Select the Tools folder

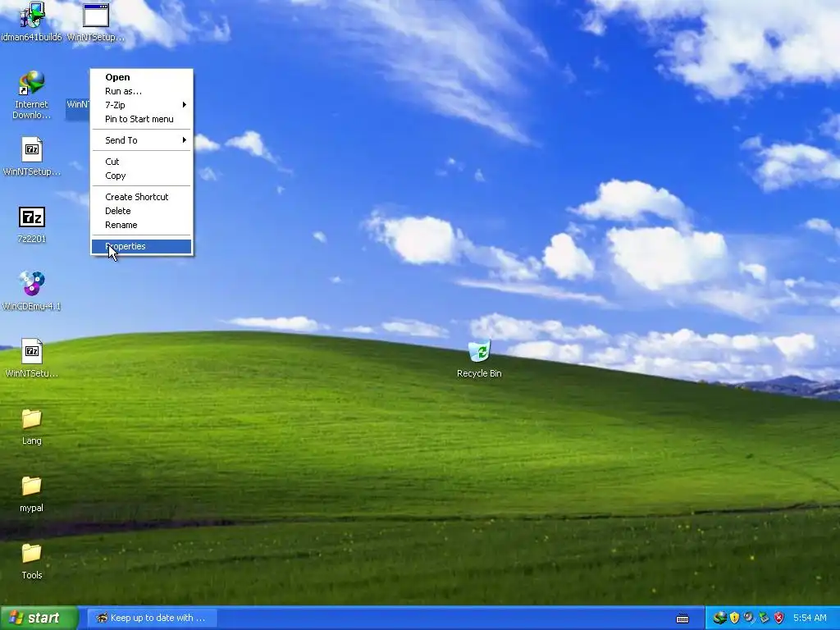tap(32, 560)
